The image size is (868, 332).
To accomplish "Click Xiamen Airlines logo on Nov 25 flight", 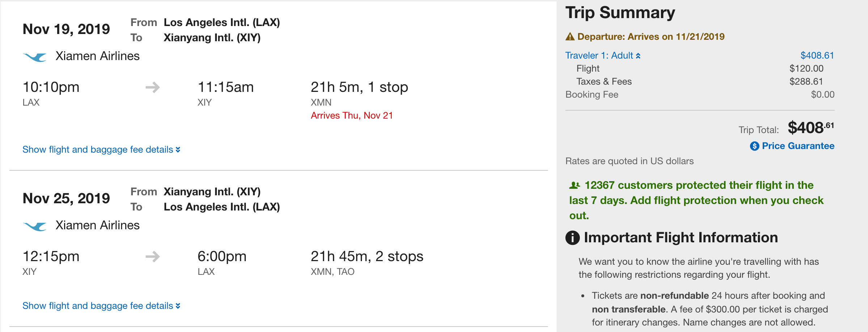I will (35, 226).
